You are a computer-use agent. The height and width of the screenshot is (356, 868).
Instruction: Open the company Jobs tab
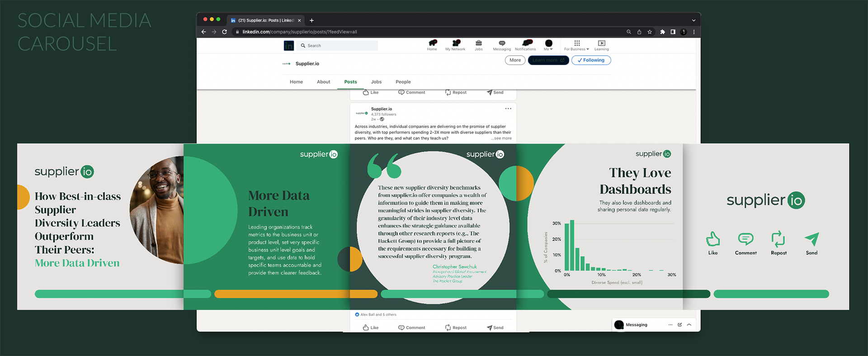coord(376,82)
